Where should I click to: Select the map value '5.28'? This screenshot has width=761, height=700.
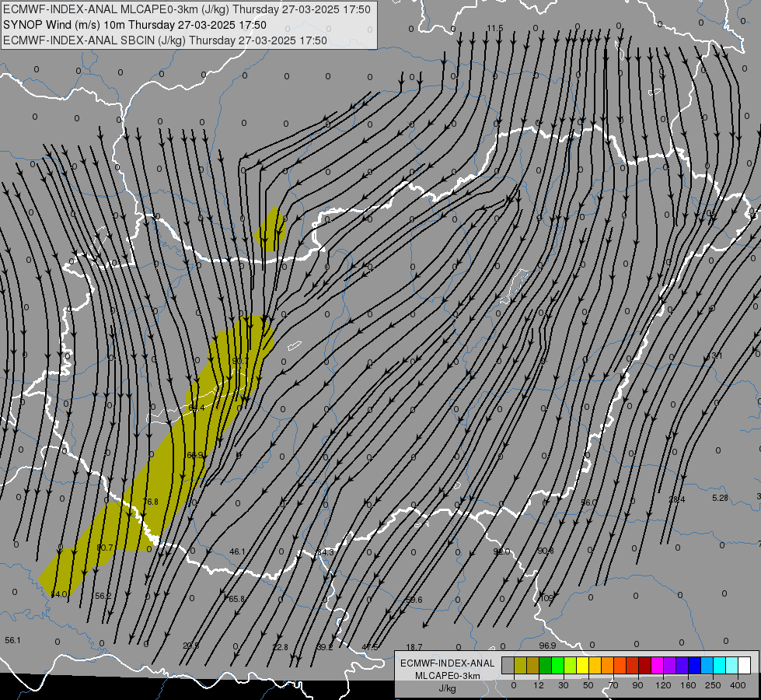[x=721, y=498]
